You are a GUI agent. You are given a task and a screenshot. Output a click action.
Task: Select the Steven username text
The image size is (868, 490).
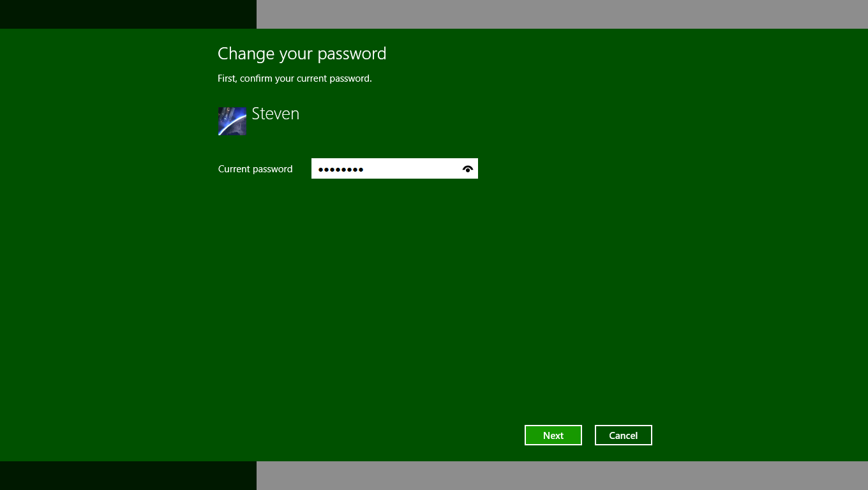275,114
